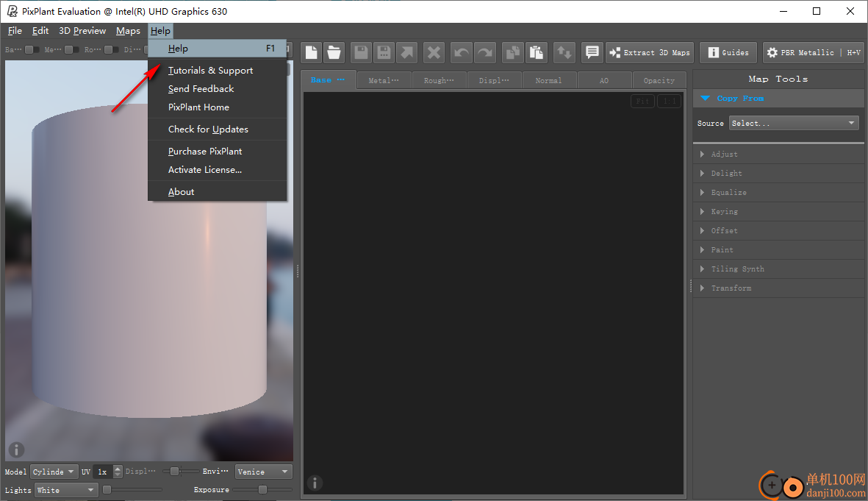Click the swap up-down arrows icon
This screenshot has height=501, width=868.
pyautogui.click(x=564, y=53)
